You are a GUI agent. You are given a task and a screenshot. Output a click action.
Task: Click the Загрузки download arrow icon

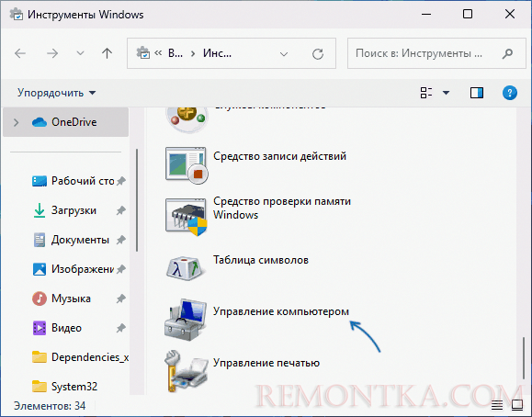pos(40,210)
